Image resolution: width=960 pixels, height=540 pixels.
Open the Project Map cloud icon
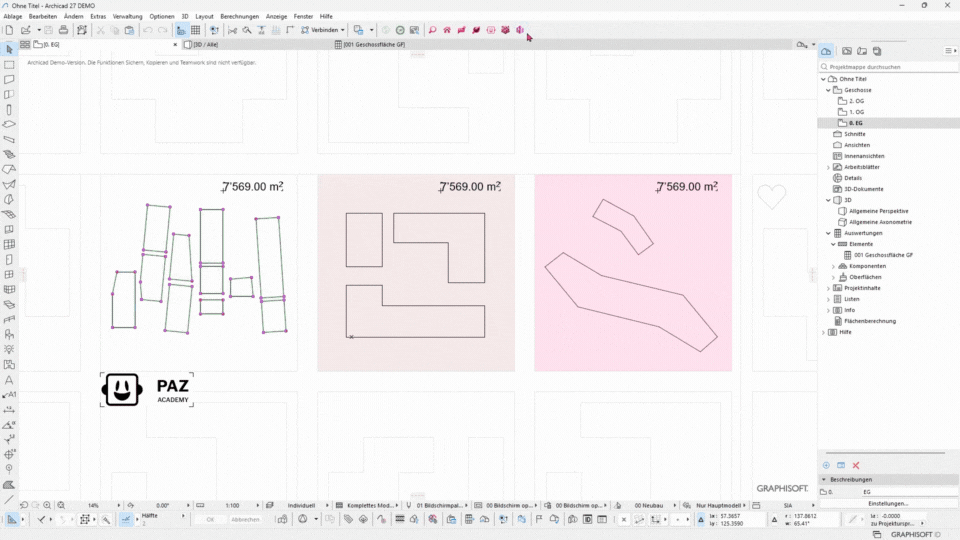[827, 51]
